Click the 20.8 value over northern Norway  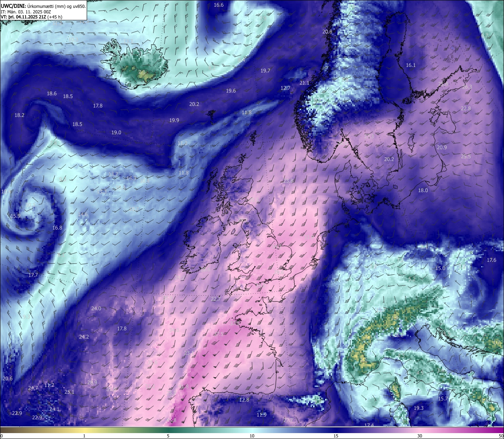[327, 31]
